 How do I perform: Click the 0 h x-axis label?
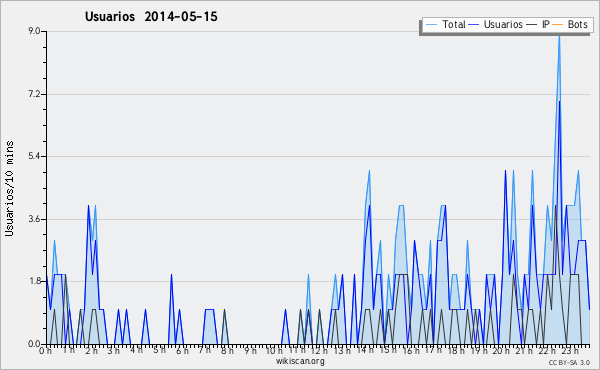point(46,351)
